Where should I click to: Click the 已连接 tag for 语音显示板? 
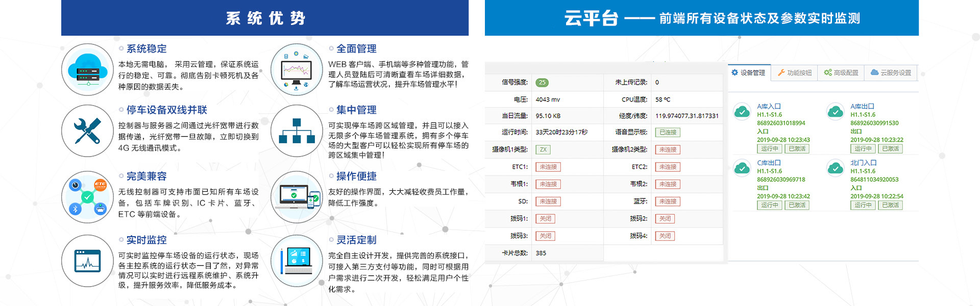click(668, 133)
